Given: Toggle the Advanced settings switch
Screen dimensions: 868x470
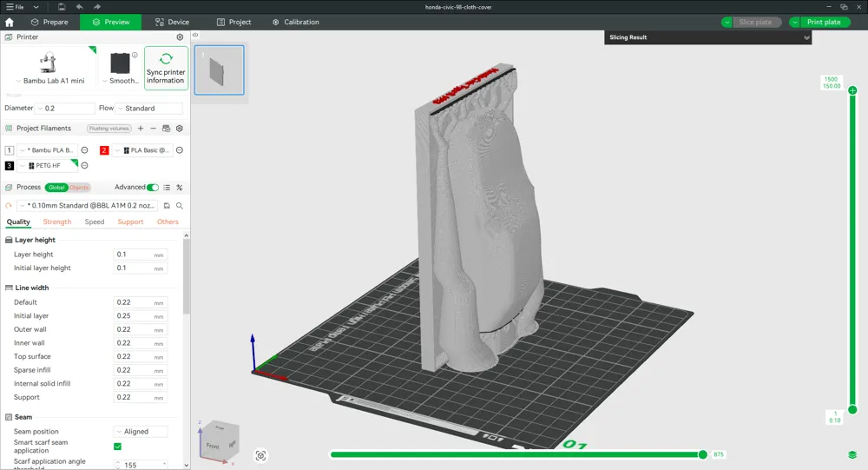Looking at the screenshot, I should click(153, 188).
